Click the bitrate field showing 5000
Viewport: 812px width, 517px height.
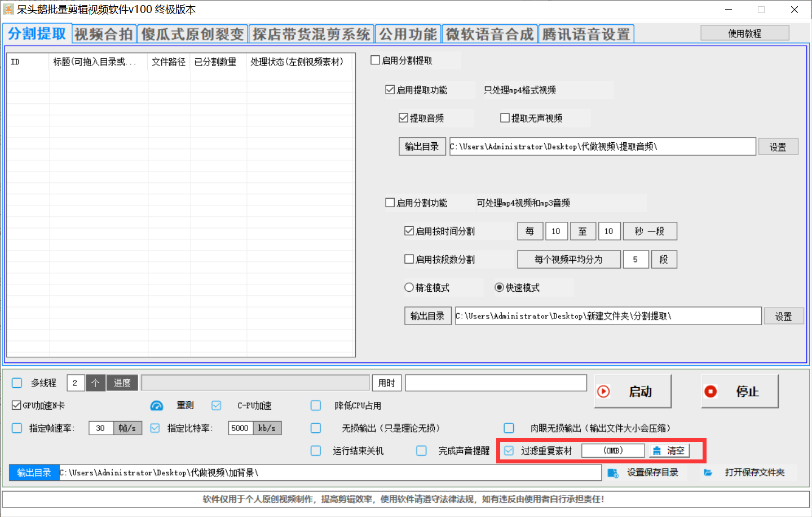click(x=240, y=428)
